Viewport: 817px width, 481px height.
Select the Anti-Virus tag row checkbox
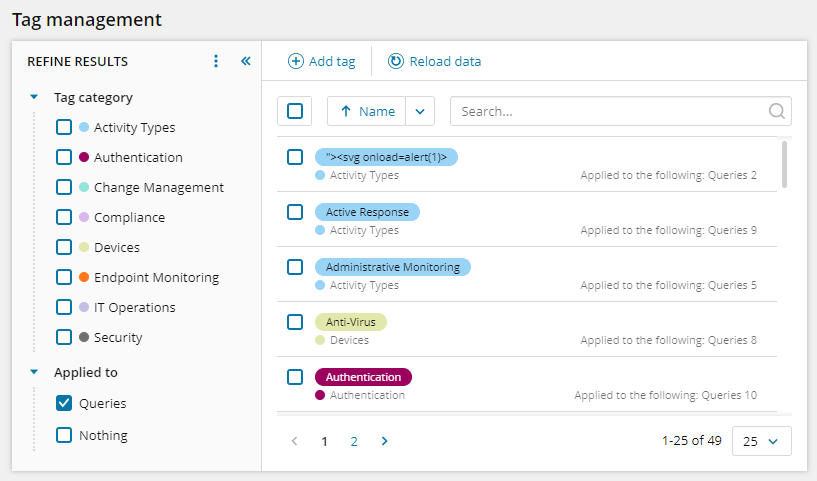click(295, 322)
